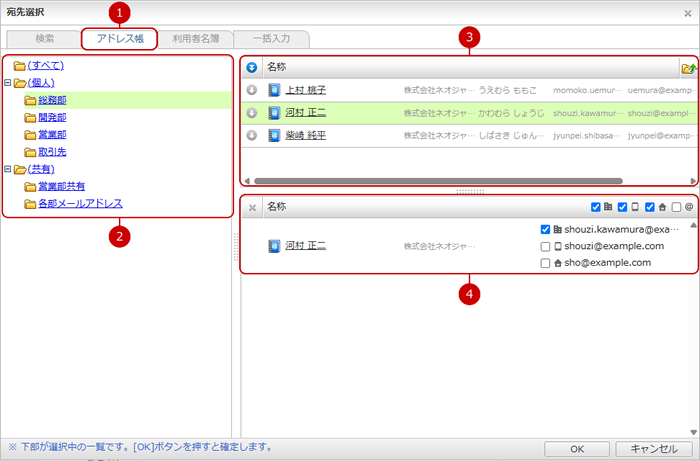Click the blue add-all arrow in list header
Viewport: 700px width, 461px height.
coord(251,67)
